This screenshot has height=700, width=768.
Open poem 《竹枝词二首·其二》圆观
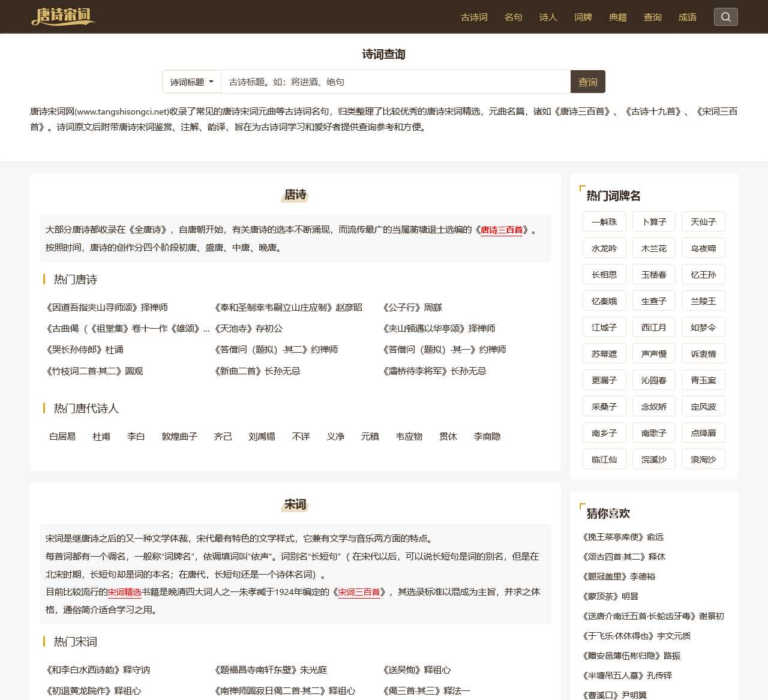[93, 371]
